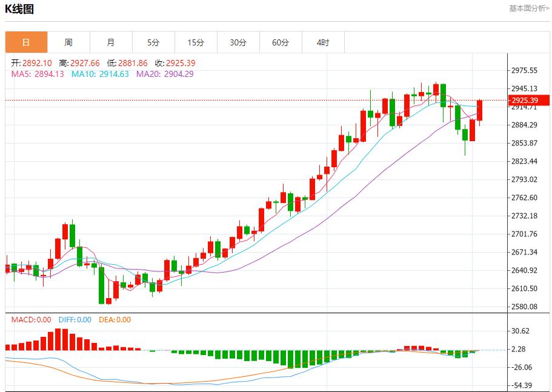The height and width of the screenshot is (392, 552).
Task: Click the 开 opening price value 2892.10
Action: pos(37,63)
